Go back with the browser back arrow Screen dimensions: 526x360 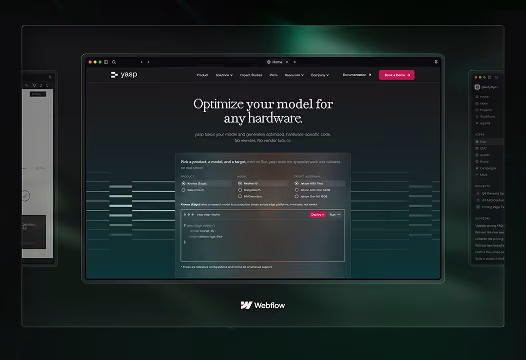tap(142, 62)
